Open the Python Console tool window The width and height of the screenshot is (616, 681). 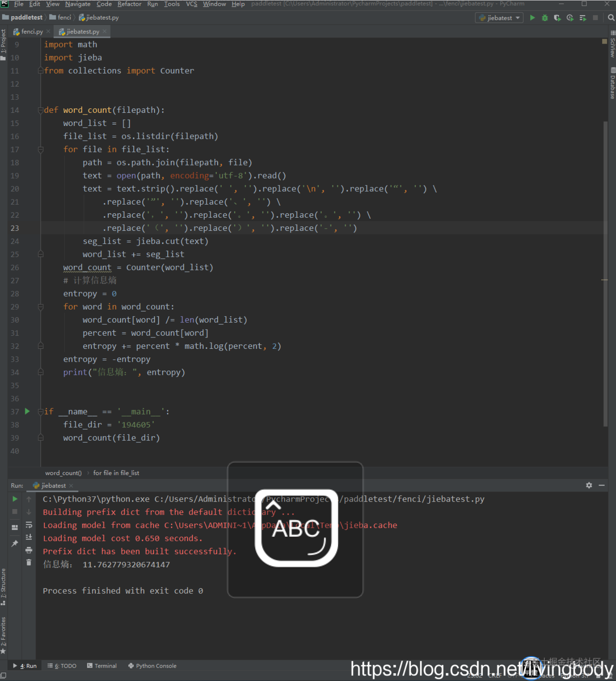pos(152,666)
